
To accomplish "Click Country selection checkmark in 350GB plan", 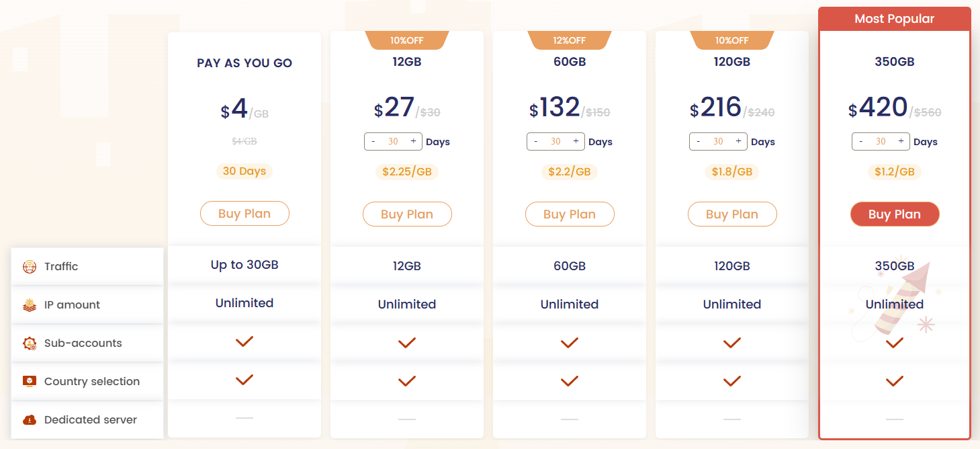I will click(894, 381).
